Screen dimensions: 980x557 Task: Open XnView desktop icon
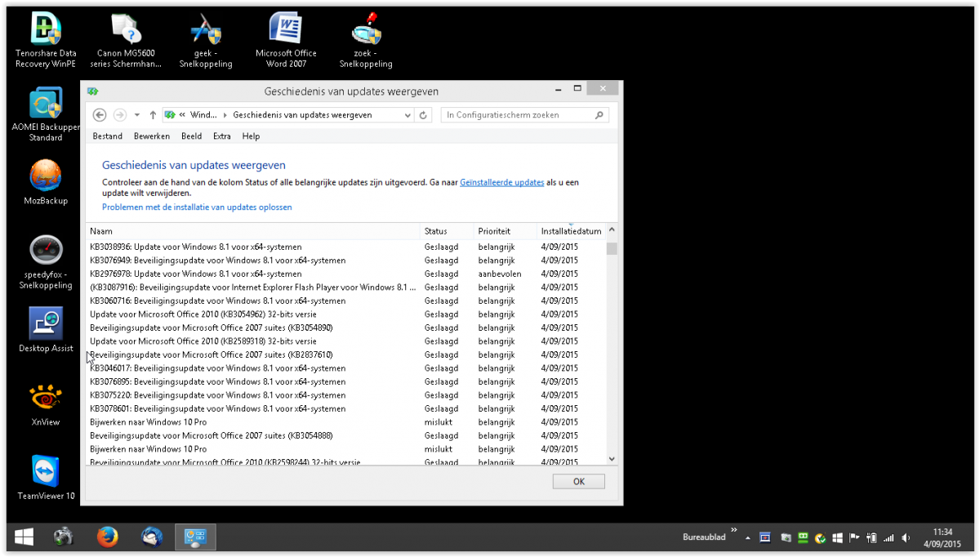(46, 404)
